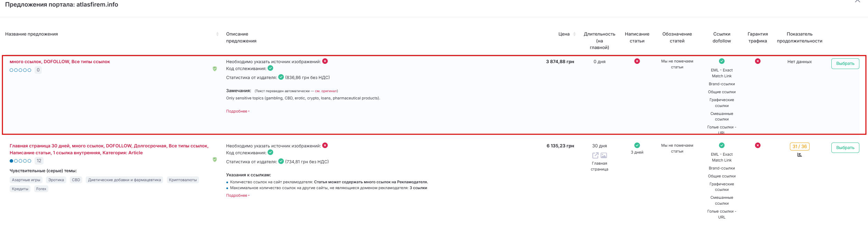Expand Подробнее in the first offer
The image size is (868, 234).
point(237,111)
